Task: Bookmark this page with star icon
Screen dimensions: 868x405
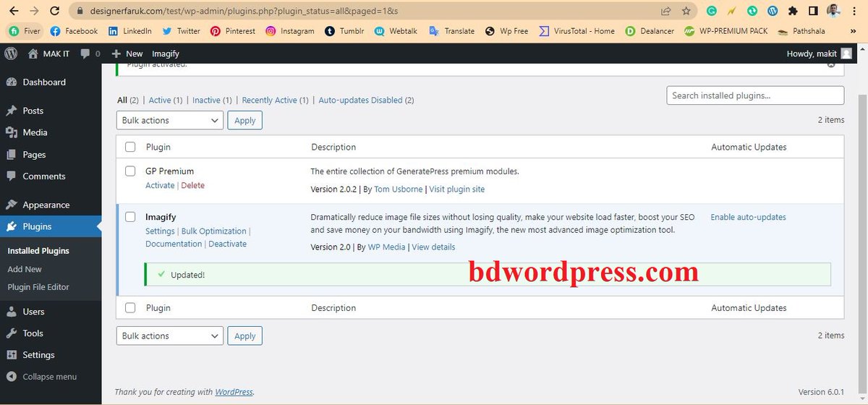Action: click(686, 11)
